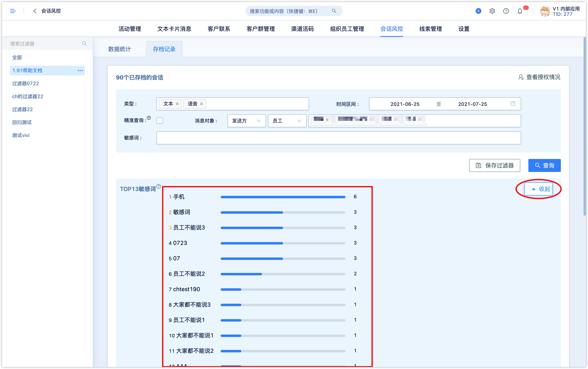Open the 线索管理 menu
588x369 pixels.
tap(431, 29)
